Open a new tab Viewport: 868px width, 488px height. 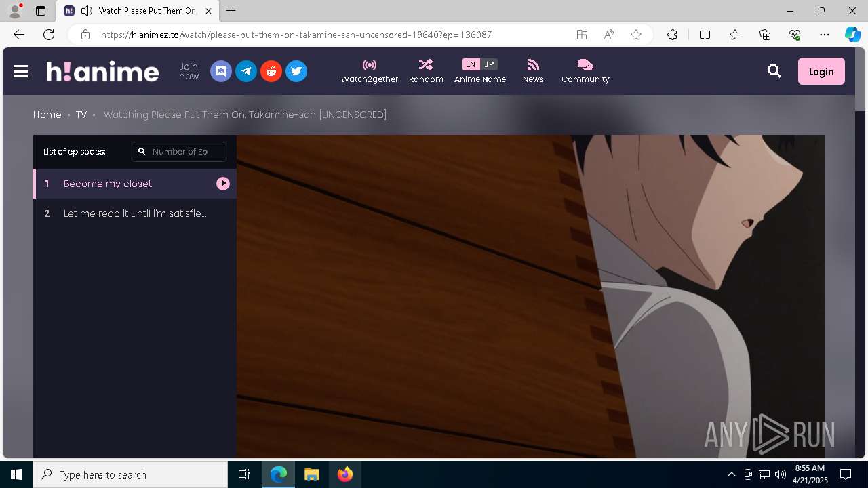point(231,11)
